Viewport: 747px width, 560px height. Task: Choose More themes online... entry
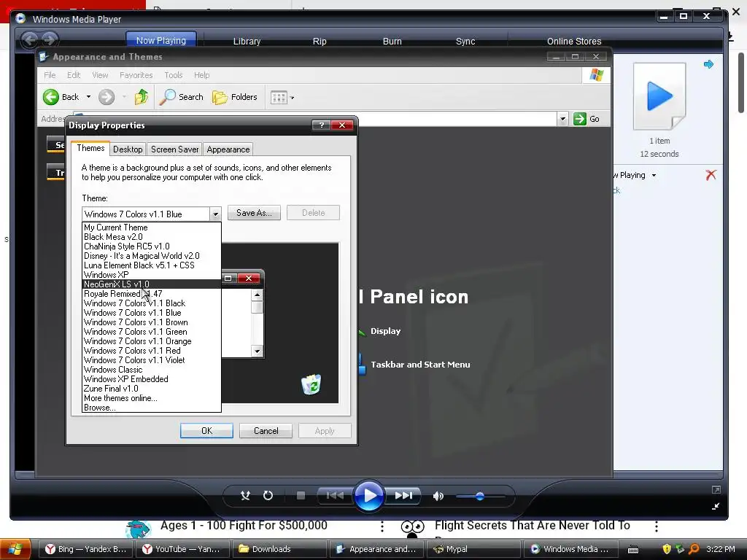[x=152, y=398]
